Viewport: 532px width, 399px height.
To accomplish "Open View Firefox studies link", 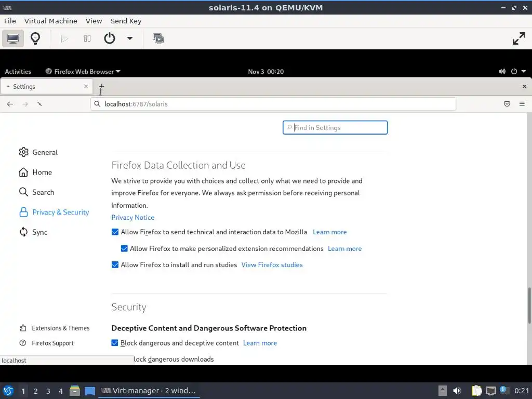I will [x=272, y=265].
